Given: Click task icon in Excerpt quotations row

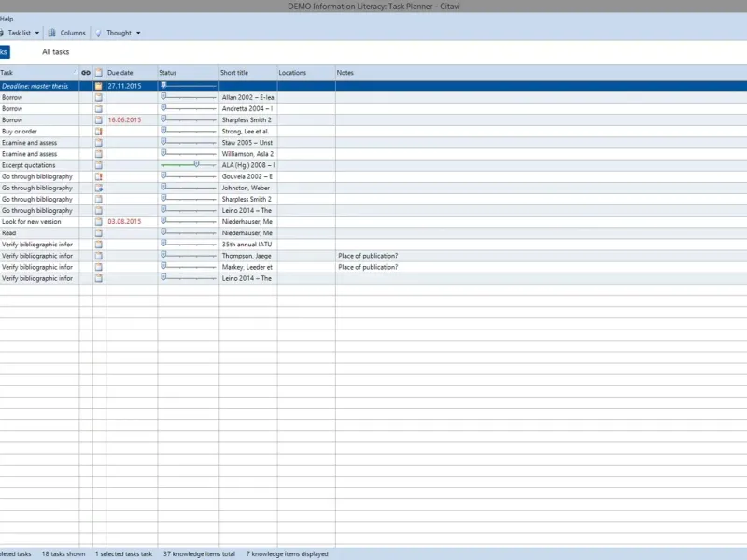Looking at the screenshot, I should (99, 165).
